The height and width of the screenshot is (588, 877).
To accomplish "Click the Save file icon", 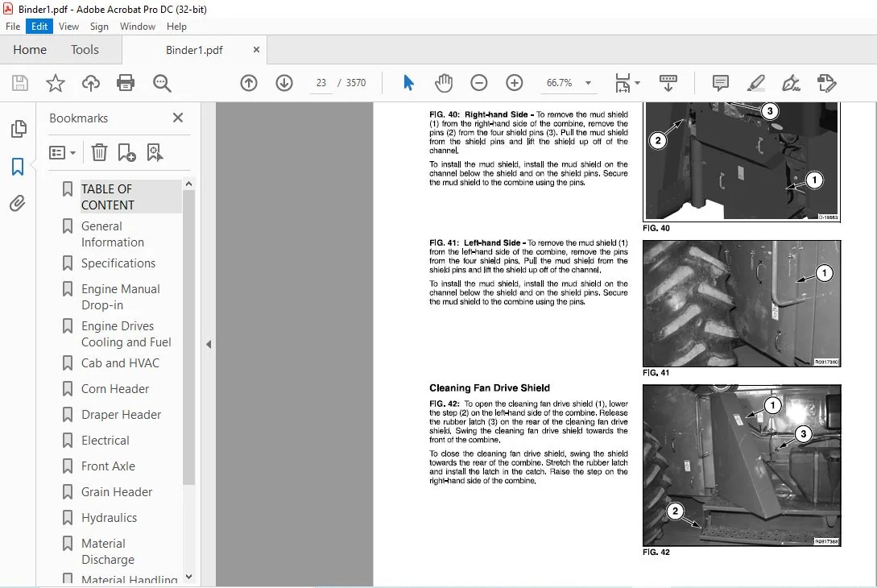I will (20, 83).
